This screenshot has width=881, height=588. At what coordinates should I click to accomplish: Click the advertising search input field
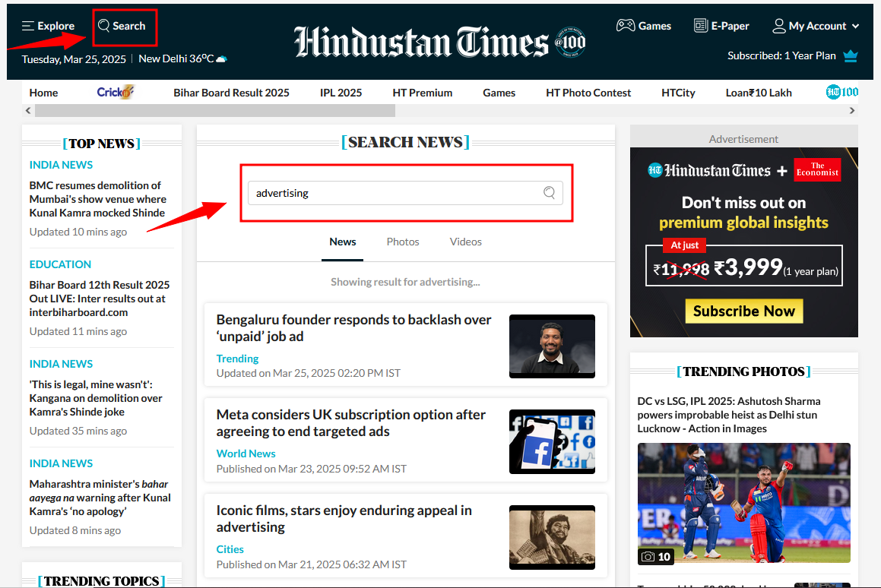pyautogui.click(x=395, y=193)
